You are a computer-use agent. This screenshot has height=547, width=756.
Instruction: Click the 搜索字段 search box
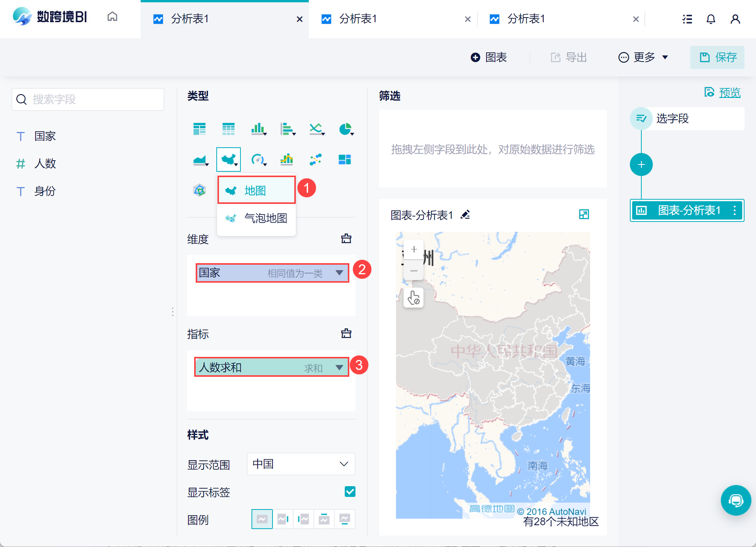[88, 99]
